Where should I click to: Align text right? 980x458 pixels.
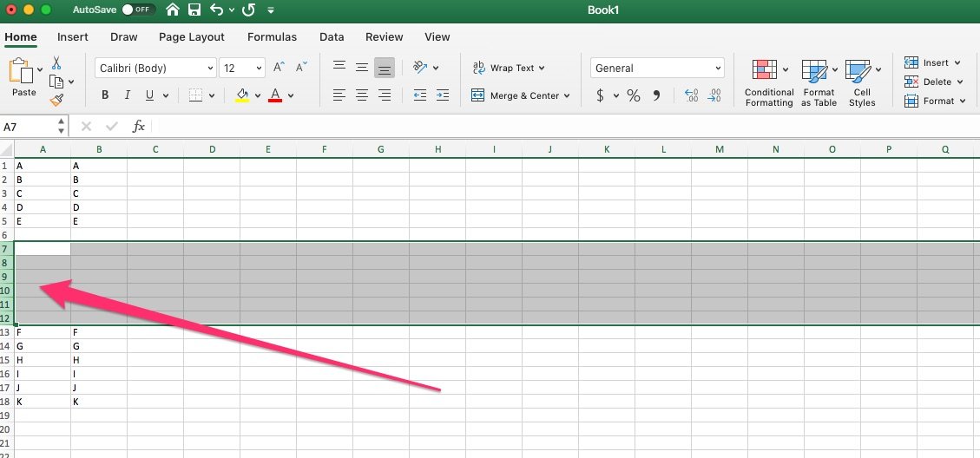pos(385,95)
